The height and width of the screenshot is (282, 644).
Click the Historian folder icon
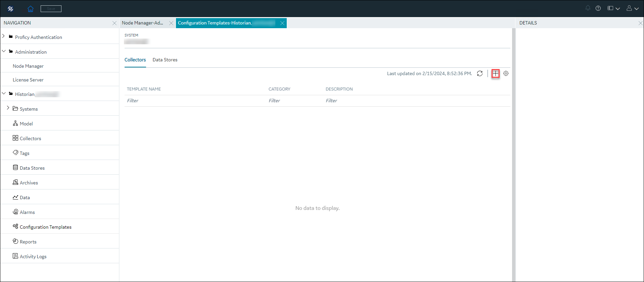[11, 94]
